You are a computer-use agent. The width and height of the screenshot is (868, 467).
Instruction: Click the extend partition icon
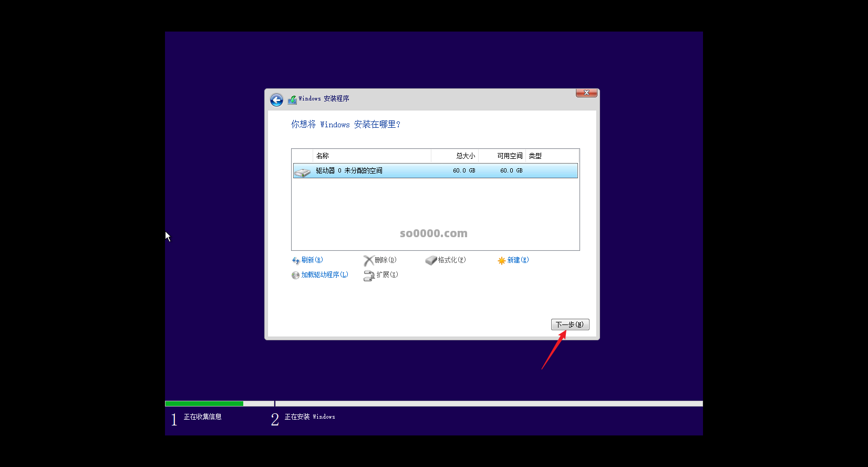(369, 276)
